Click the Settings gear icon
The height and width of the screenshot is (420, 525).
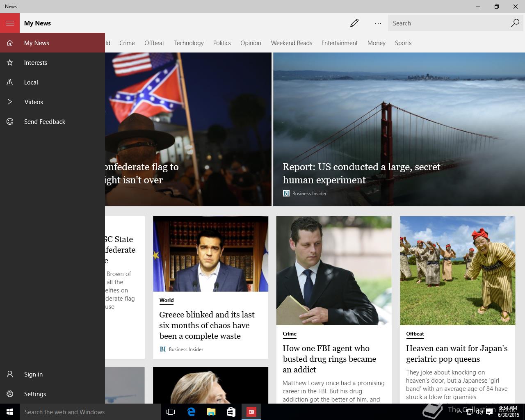click(10, 394)
